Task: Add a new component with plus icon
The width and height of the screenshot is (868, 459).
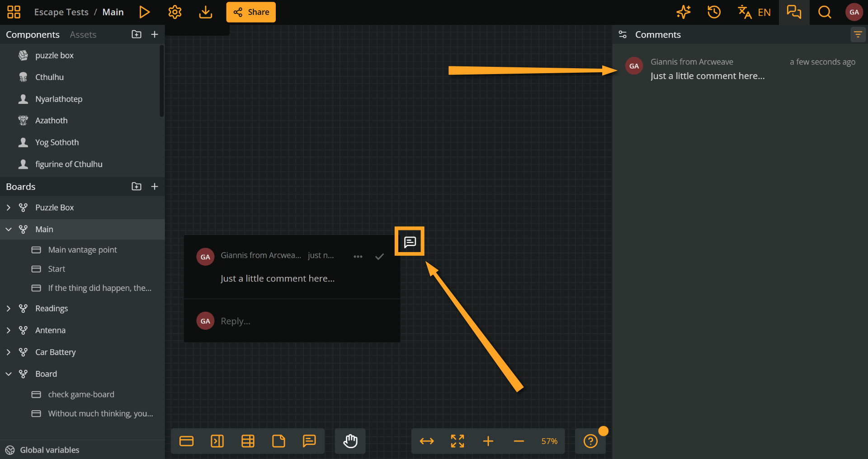Action: pos(155,34)
